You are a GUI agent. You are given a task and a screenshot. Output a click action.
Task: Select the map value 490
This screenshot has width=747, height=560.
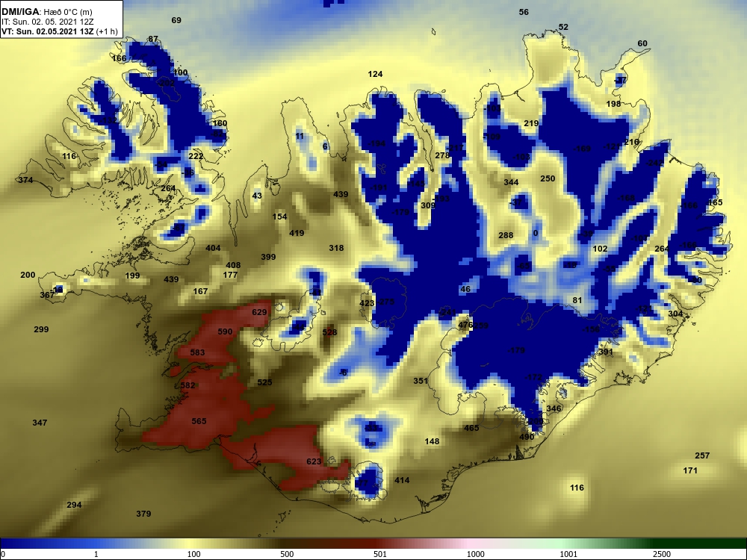click(527, 437)
